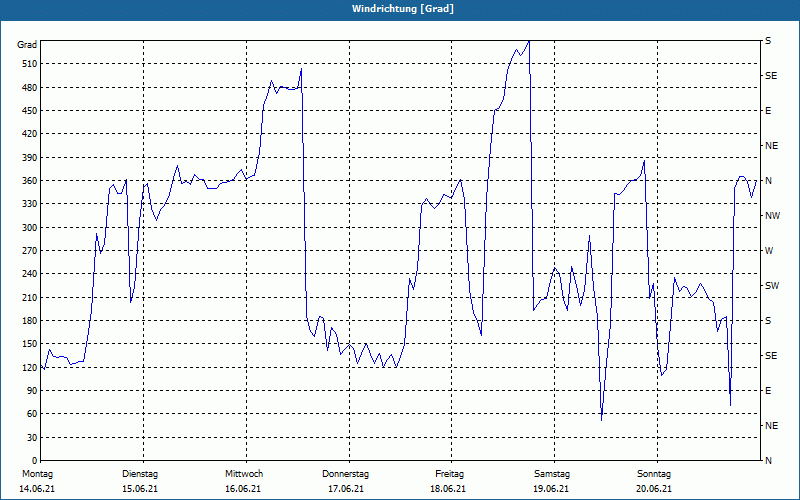Select the "Samstag" day label
The image size is (800, 500).
552,474
